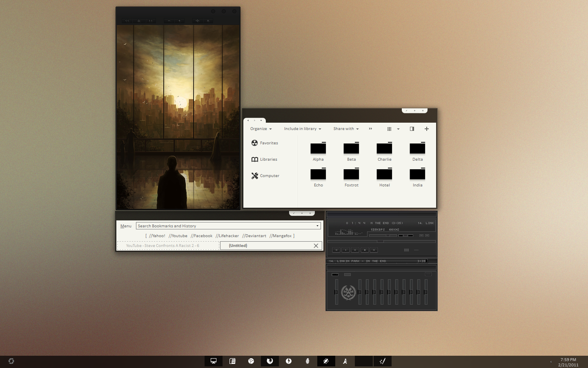The width and height of the screenshot is (588, 368).
Task: Open the view options dropdown arrow
Action: [398, 129]
